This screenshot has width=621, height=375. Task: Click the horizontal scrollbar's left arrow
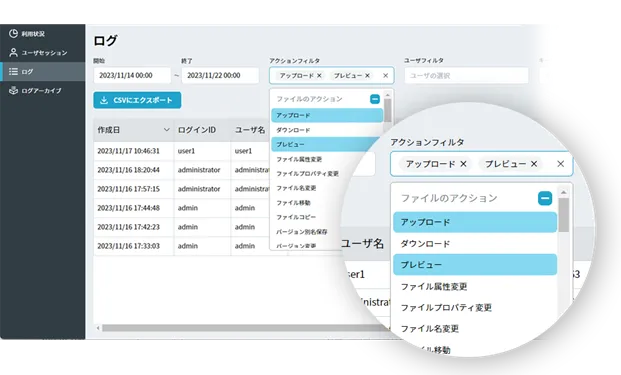98,328
